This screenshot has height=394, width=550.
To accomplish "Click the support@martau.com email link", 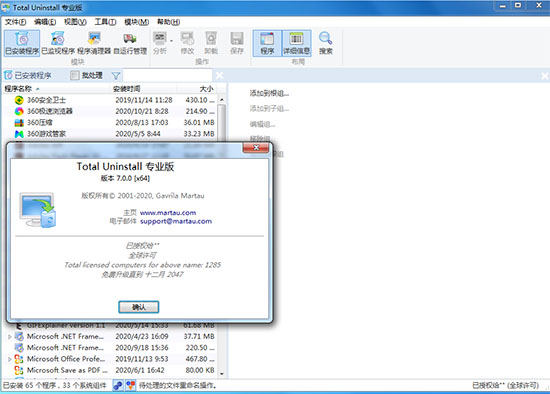I will (176, 221).
